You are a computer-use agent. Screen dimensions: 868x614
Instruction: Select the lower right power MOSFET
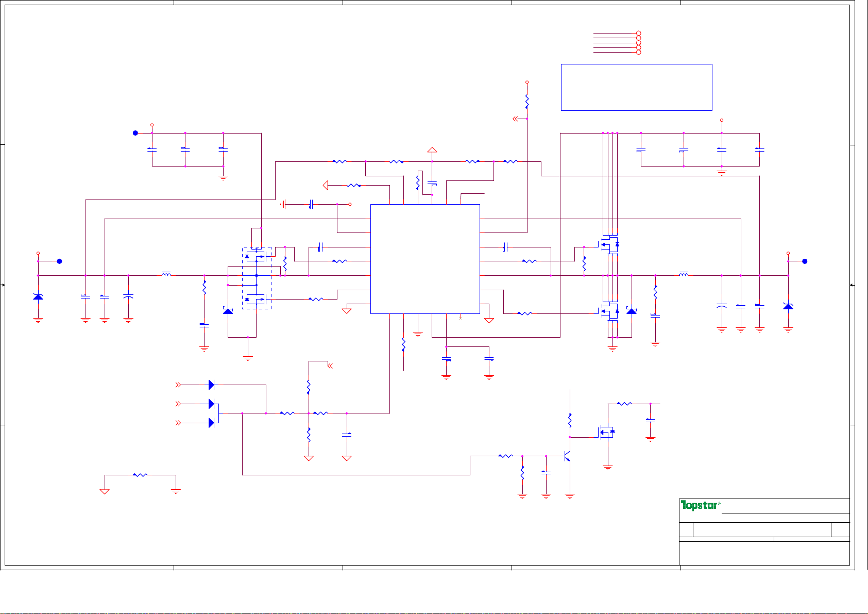click(609, 311)
